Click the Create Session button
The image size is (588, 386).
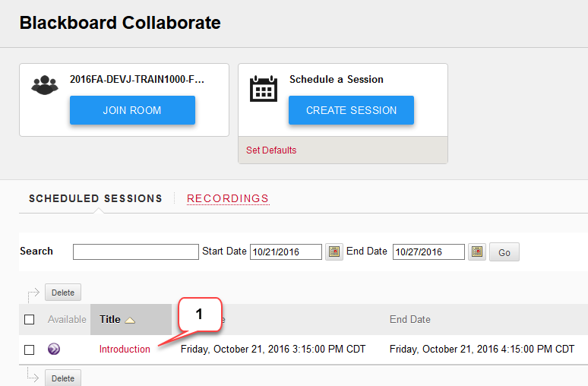(351, 110)
